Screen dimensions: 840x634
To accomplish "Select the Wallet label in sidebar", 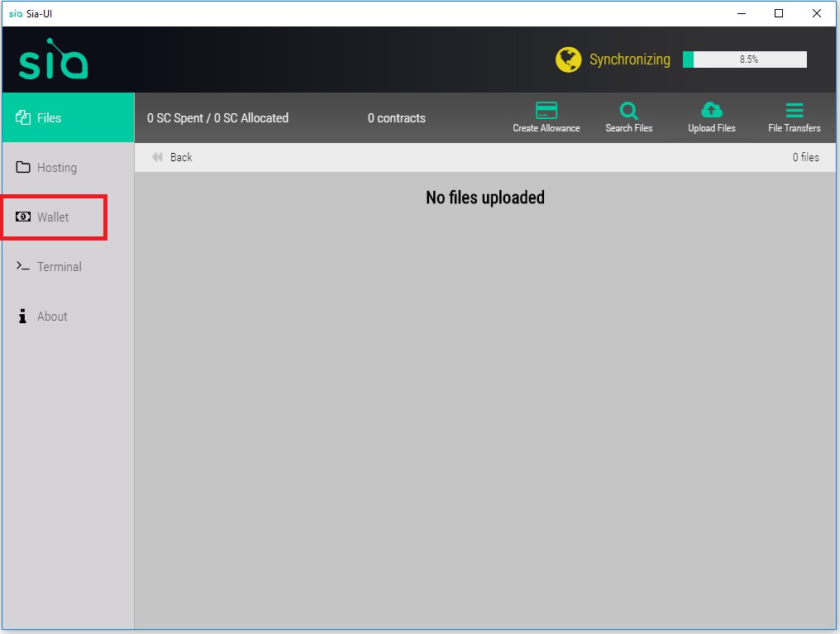I will [x=53, y=217].
